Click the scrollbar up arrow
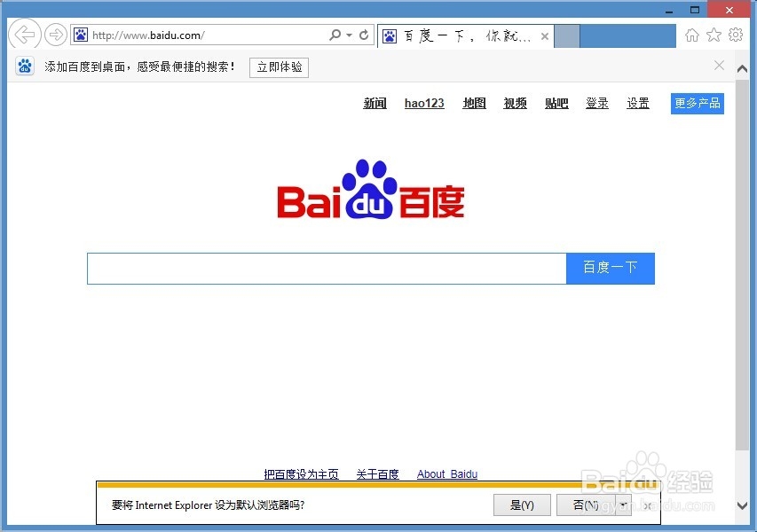Viewport: 757px width, 532px height. click(742, 69)
